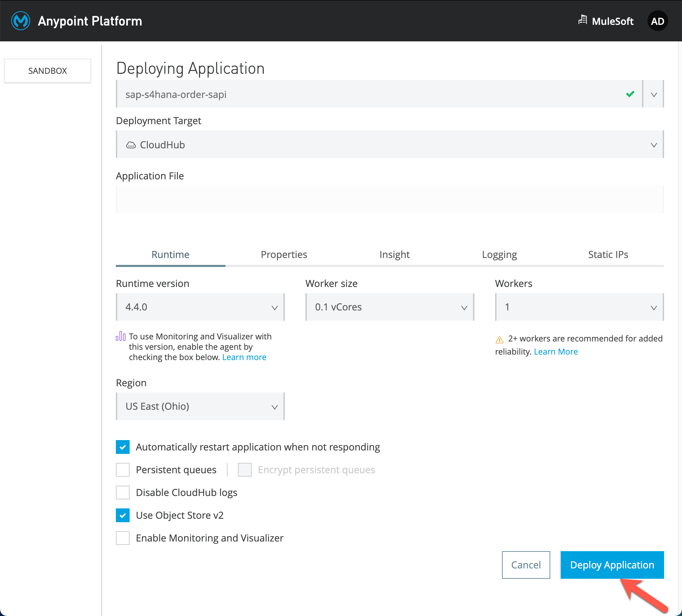Switch to the Runtime tab
682x616 pixels.
click(170, 255)
